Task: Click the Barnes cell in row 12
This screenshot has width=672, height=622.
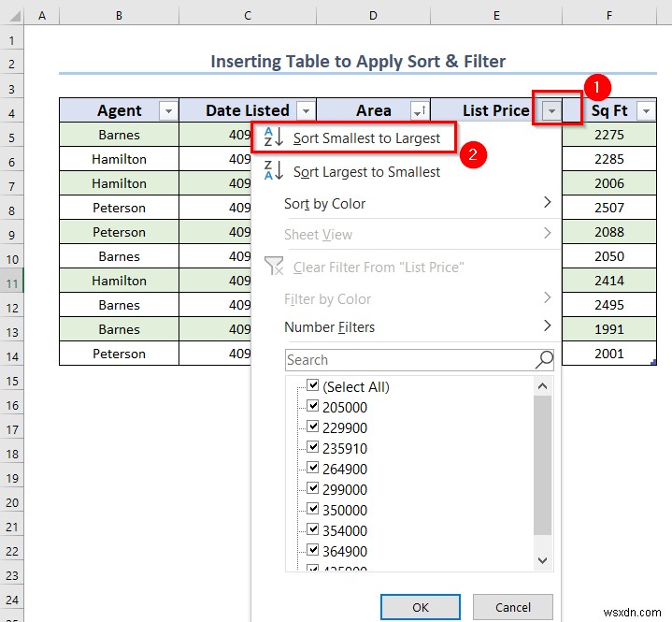Action: (119, 305)
